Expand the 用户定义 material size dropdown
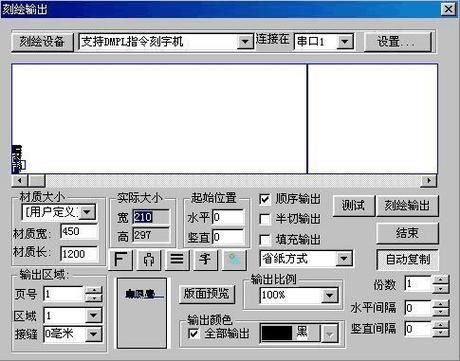460x361 pixels. (x=87, y=212)
